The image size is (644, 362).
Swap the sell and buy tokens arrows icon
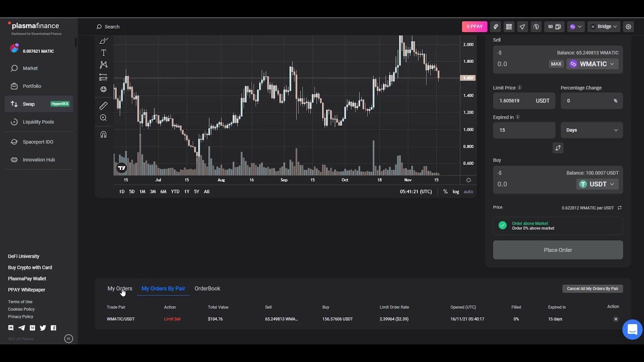coord(558,148)
